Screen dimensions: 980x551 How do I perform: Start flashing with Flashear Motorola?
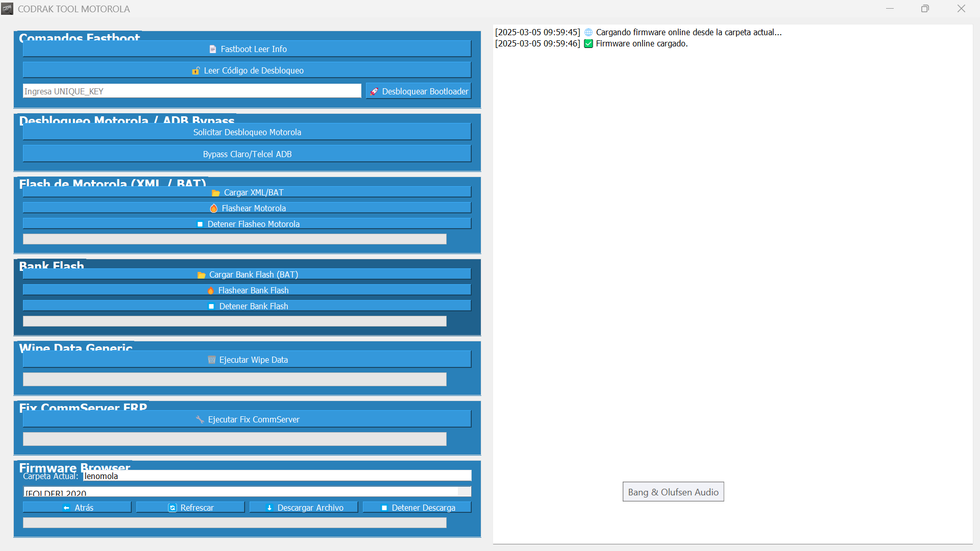[247, 208]
